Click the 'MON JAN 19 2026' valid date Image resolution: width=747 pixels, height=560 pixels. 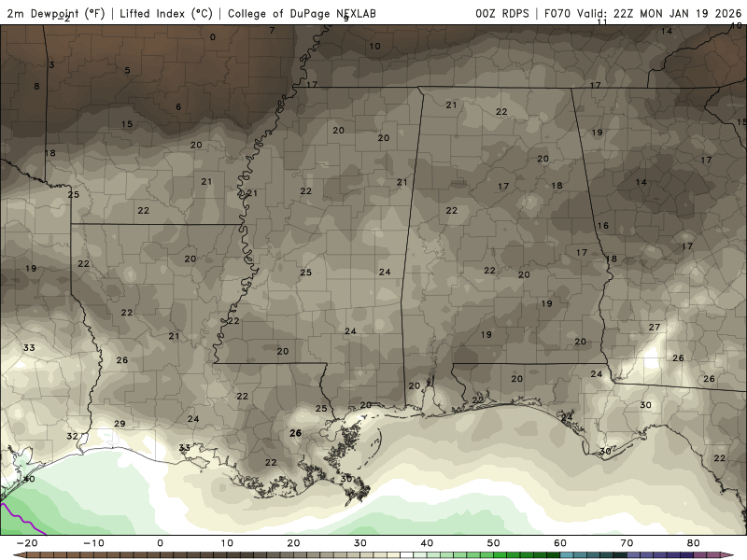[x=691, y=13]
